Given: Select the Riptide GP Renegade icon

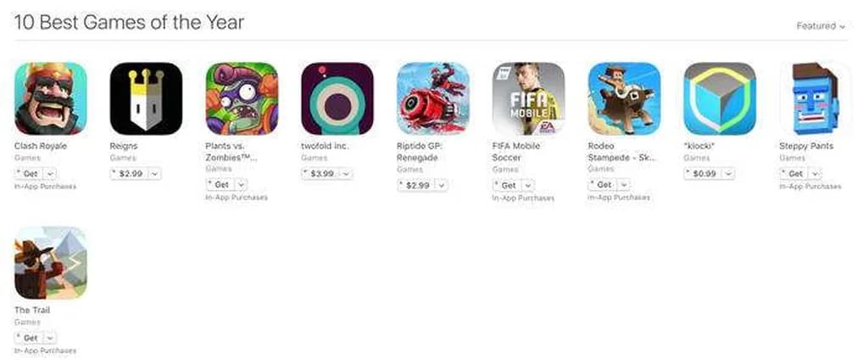Looking at the screenshot, I should pyautogui.click(x=433, y=98).
